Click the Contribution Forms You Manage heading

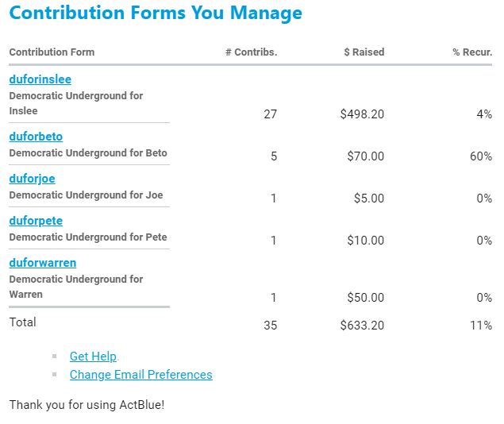[x=156, y=13]
